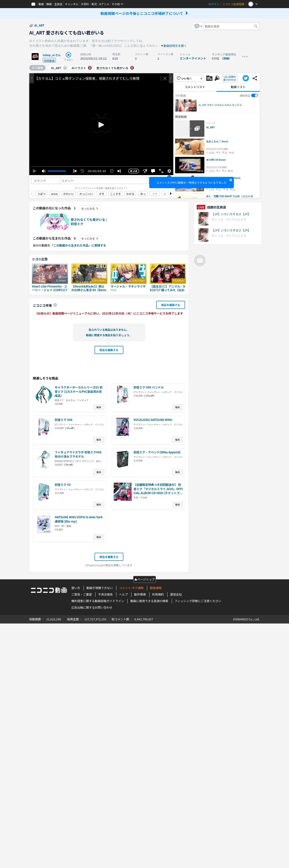Switch to the コメントリスト tab
This screenshot has width=289, height=868.
pos(195,87)
